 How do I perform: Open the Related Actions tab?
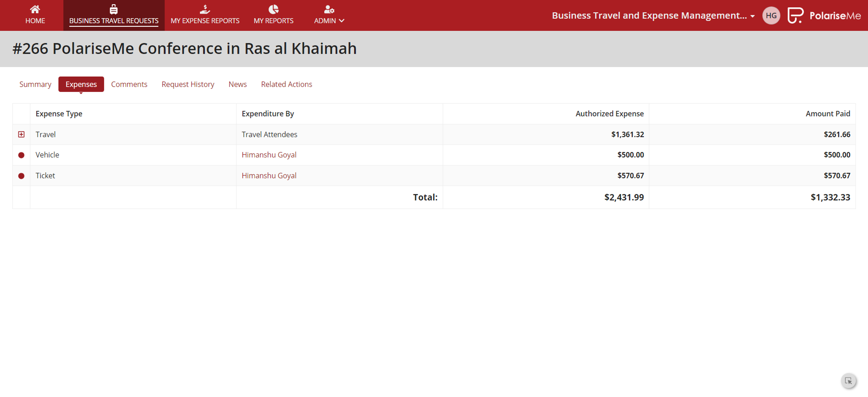286,84
